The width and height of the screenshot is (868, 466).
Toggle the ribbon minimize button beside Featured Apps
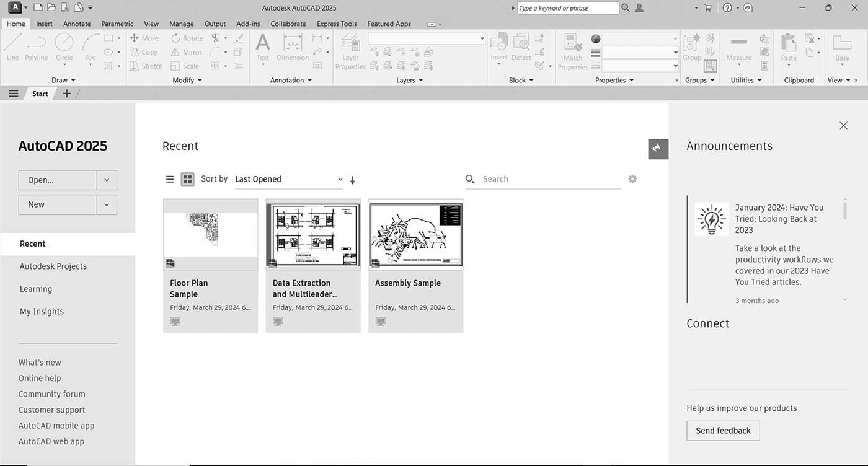click(432, 24)
